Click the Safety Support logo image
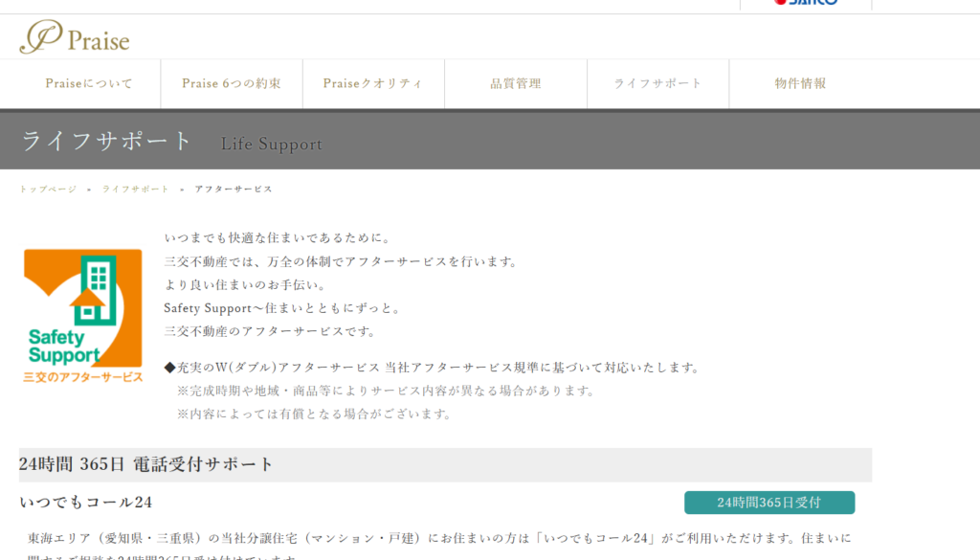Screen dimensions: 980x560 (82, 315)
